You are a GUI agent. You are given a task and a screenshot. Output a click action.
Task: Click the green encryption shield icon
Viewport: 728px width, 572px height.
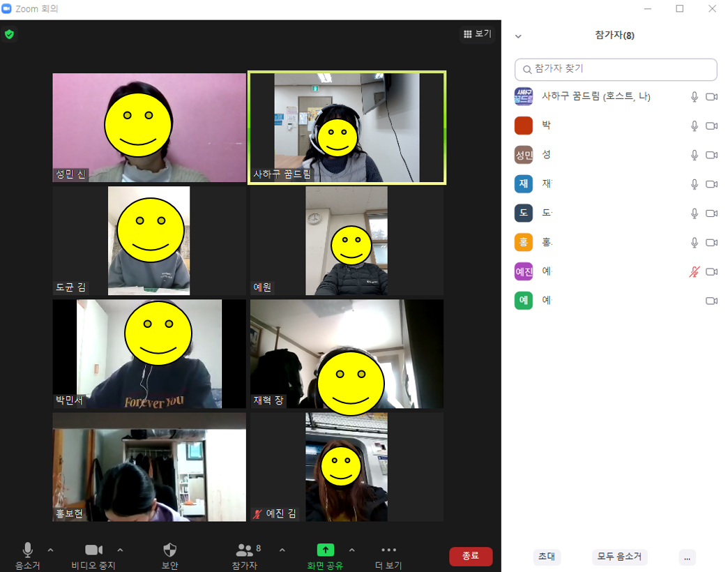[x=9, y=34]
